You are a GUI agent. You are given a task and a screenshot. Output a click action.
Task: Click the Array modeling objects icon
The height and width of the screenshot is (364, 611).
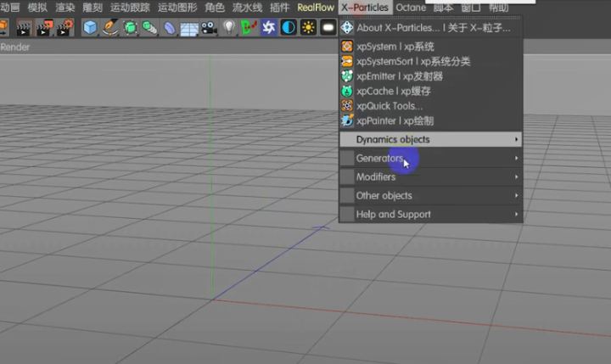149,28
